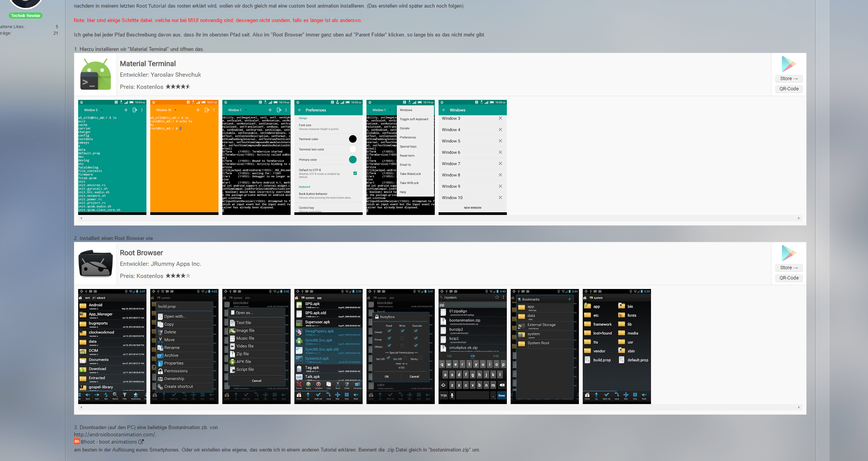
Task: Click the Material Terminal title
Action: click(x=148, y=64)
